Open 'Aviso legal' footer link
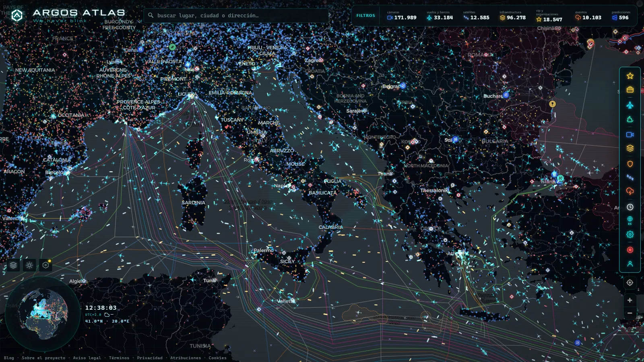644x362 pixels. click(87, 358)
